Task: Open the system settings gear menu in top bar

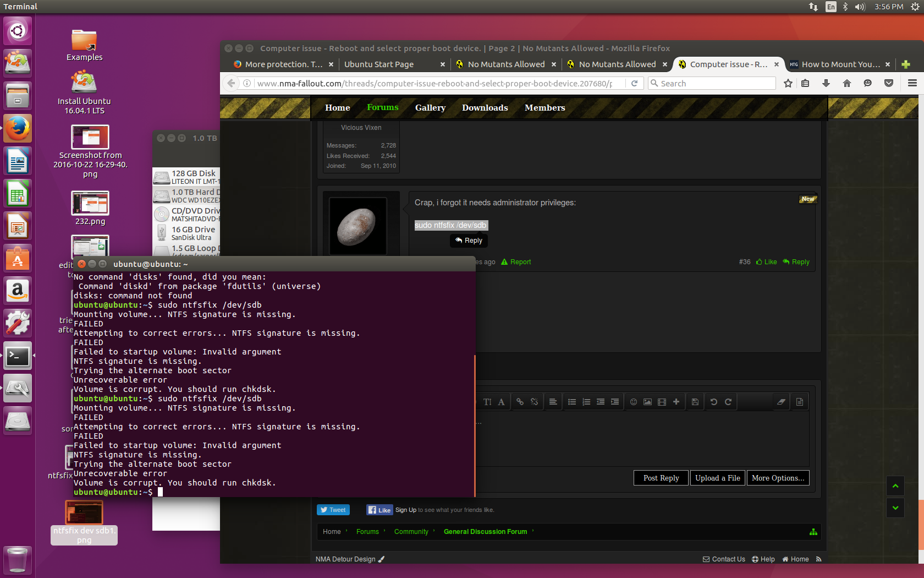Action: tap(915, 7)
